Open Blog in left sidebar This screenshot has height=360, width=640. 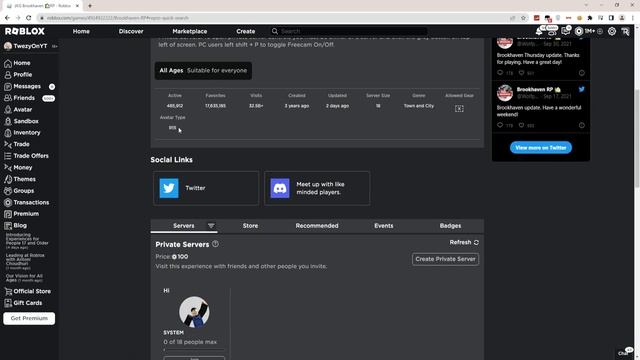click(x=16, y=225)
